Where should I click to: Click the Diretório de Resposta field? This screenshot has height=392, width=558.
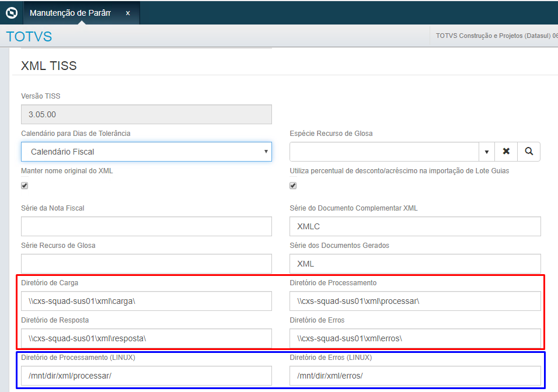(147, 338)
